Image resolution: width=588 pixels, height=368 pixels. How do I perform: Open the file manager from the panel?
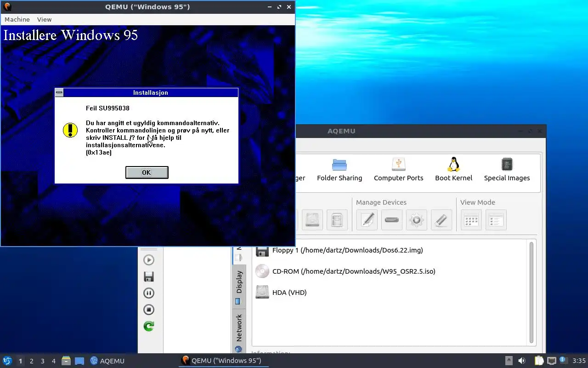pos(66,361)
